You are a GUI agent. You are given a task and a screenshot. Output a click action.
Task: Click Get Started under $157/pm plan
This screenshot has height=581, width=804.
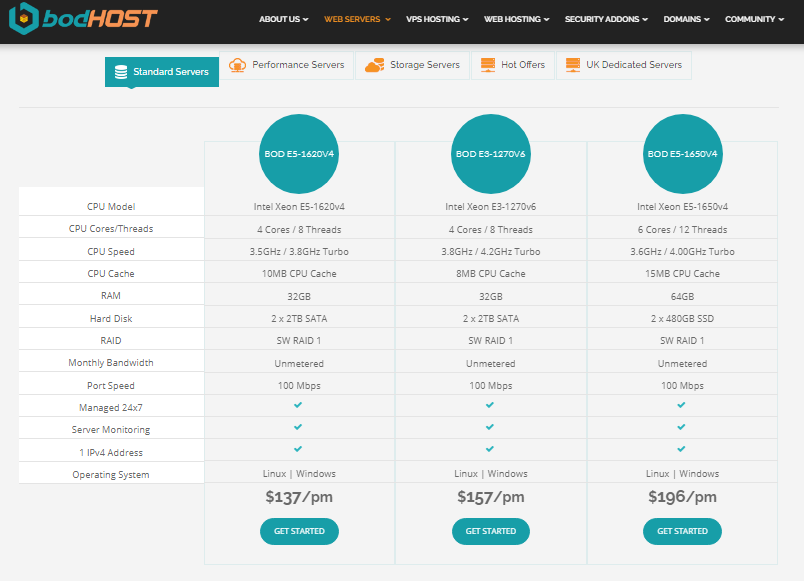491,531
